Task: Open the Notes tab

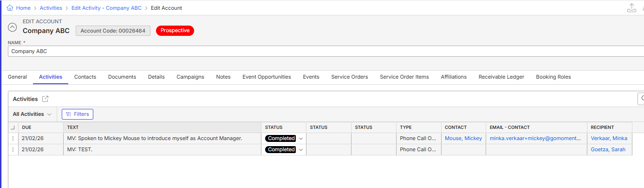Action: pos(223,77)
